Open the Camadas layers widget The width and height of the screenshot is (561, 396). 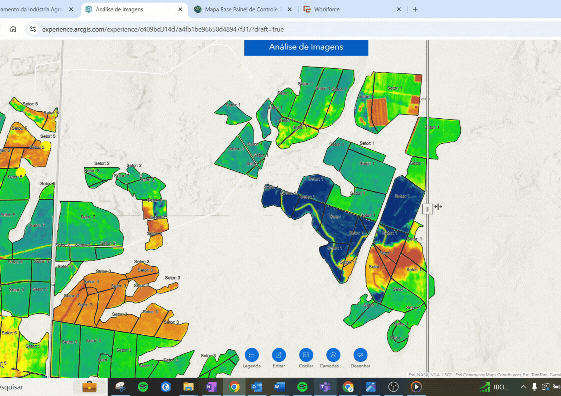point(333,355)
